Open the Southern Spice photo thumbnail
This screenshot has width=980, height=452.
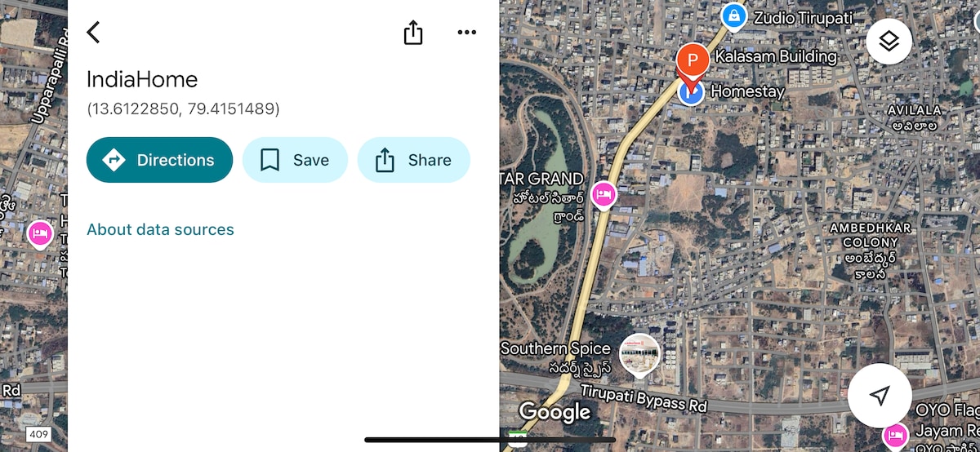639,354
